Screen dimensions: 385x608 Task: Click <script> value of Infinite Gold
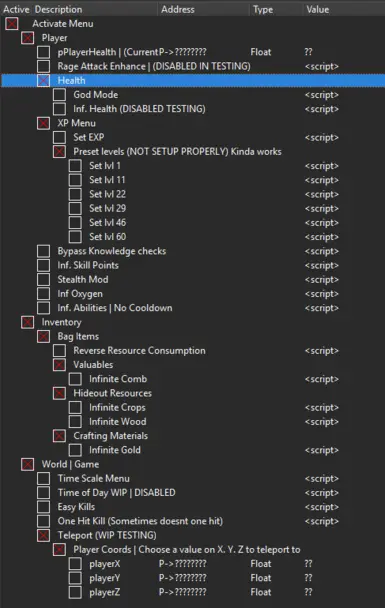point(321,450)
